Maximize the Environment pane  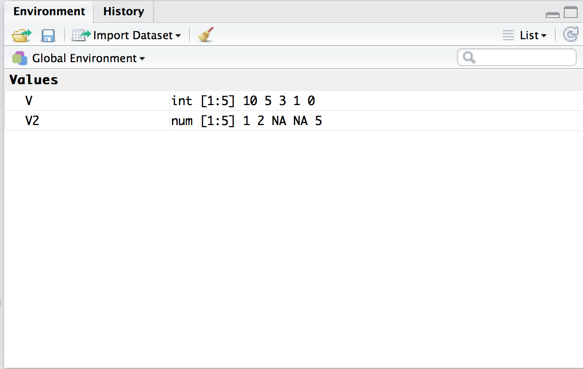[571, 12]
